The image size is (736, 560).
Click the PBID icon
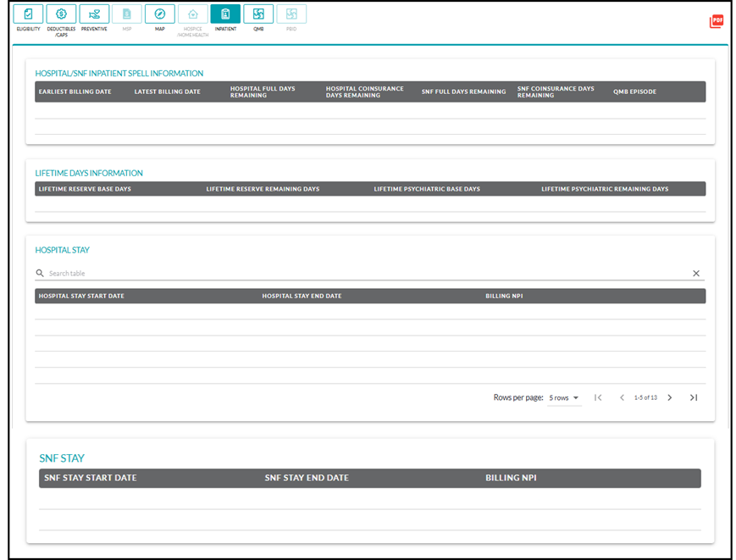[291, 14]
